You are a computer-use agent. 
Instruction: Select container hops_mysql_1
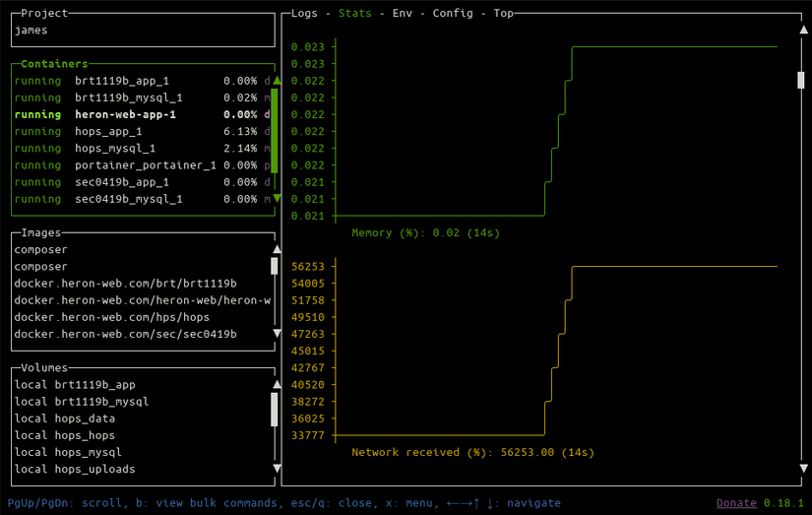[x=143, y=148]
